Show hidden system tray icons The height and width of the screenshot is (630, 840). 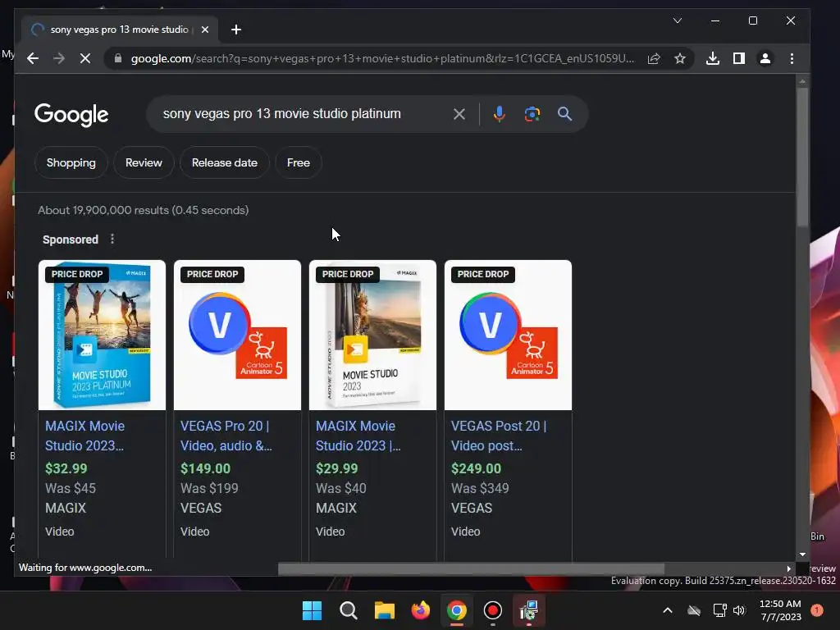668,610
